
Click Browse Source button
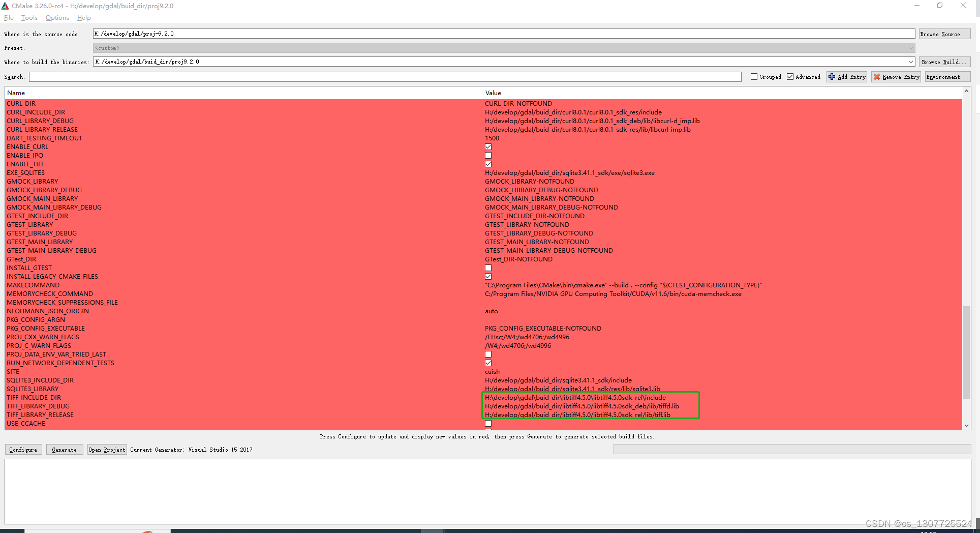(944, 34)
